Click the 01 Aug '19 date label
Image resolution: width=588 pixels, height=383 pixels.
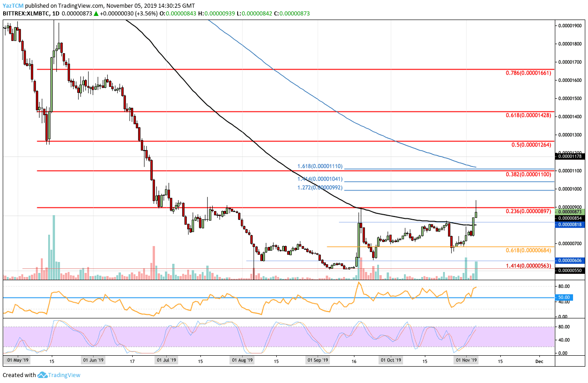242,360
